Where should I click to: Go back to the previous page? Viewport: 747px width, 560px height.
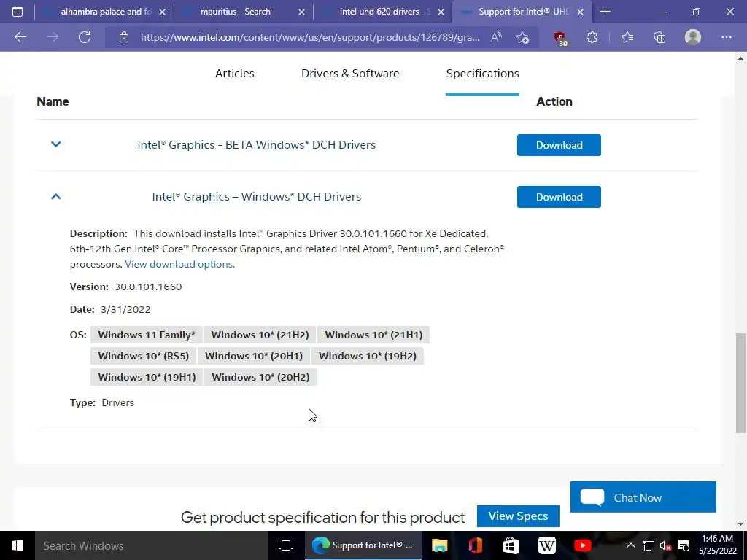coord(20,37)
